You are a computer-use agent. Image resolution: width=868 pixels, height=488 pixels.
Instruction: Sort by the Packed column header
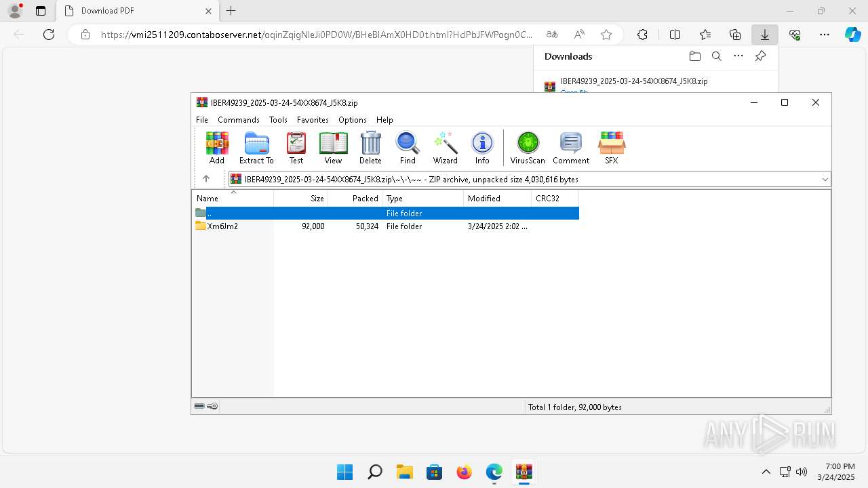(x=355, y=198)
